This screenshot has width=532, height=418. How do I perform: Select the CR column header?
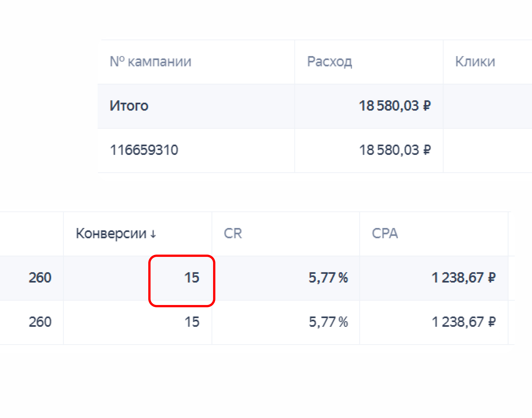click(233, 234)
